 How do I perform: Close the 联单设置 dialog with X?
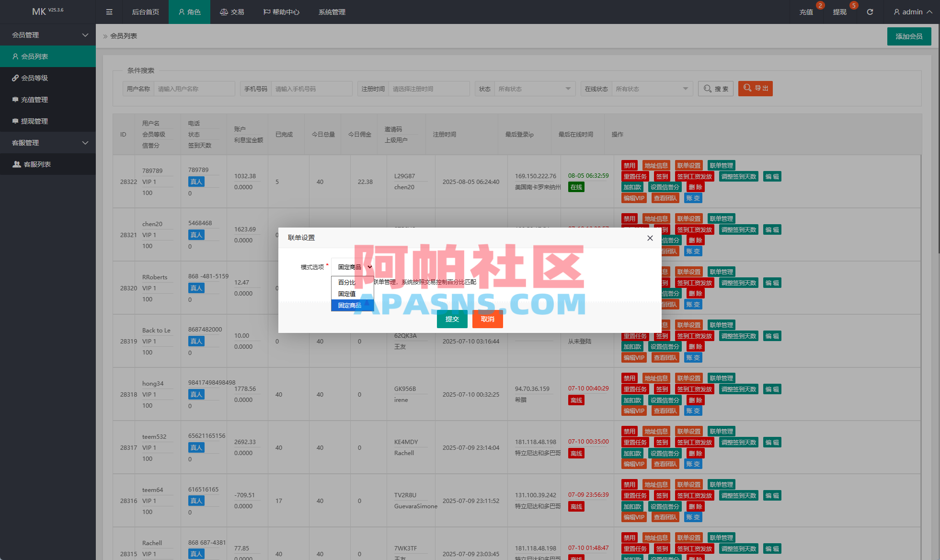click(650, 238)
